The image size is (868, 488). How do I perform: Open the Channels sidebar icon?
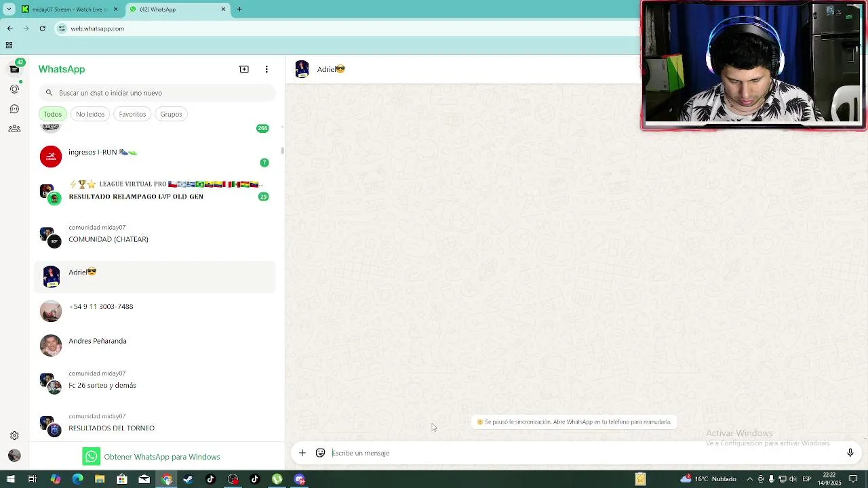[x=14, y=109]
